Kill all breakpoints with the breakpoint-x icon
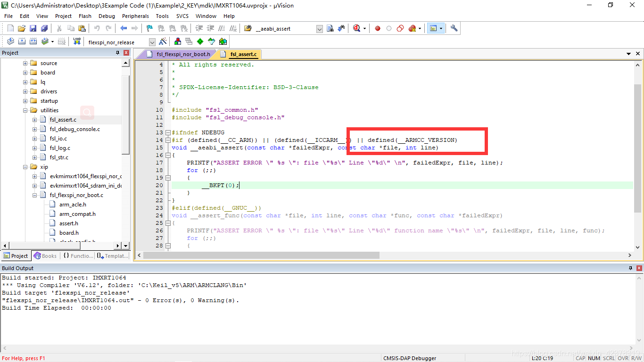The width and height of the screenshot is (644, 362). pyautogui.click(x=412, y=28)
